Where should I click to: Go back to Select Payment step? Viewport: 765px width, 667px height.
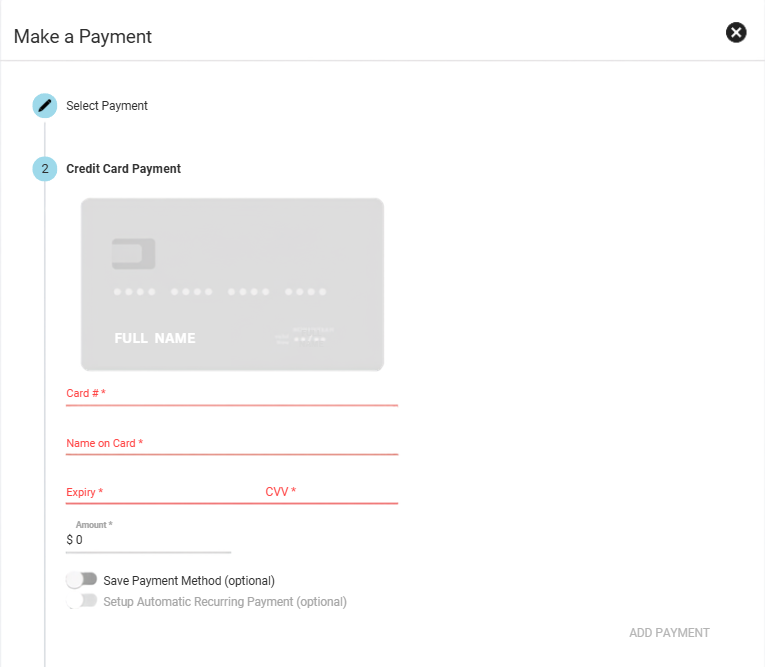click(107, 105)
